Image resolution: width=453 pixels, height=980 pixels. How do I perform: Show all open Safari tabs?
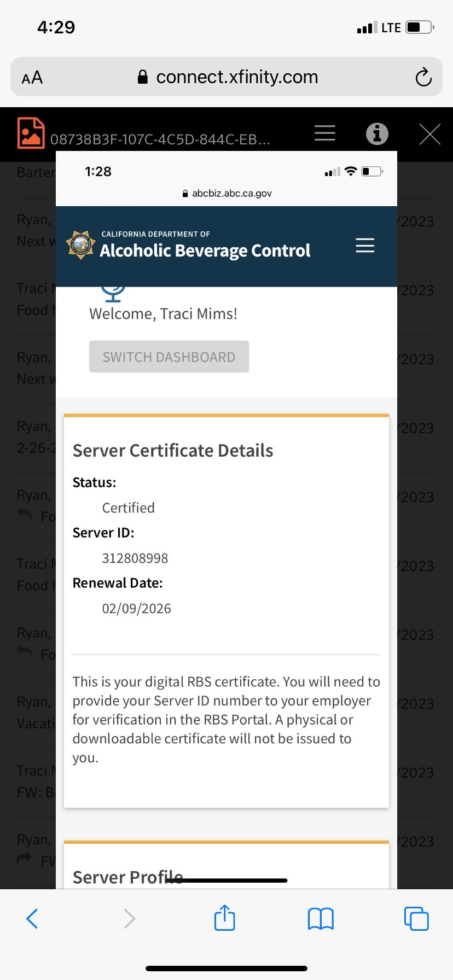coord(416,918)
